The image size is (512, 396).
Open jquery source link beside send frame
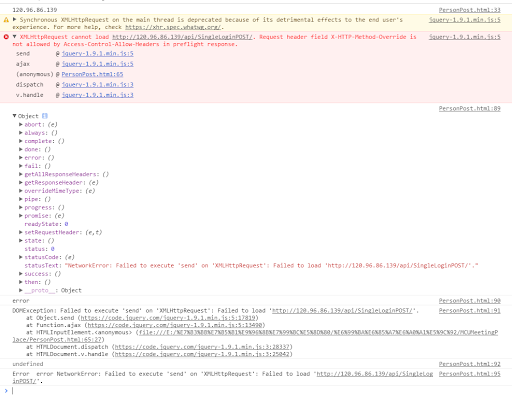pyautogui.click(x=97, y=53)
